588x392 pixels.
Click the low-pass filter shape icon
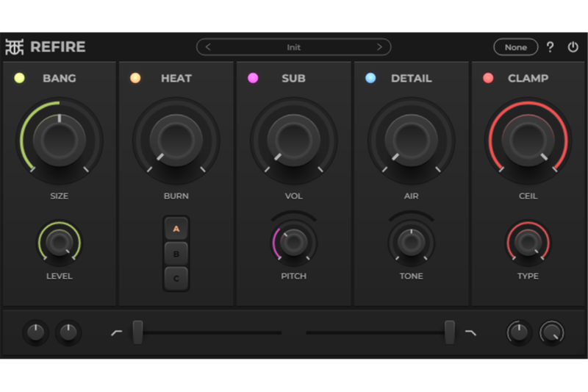[470, 332]
